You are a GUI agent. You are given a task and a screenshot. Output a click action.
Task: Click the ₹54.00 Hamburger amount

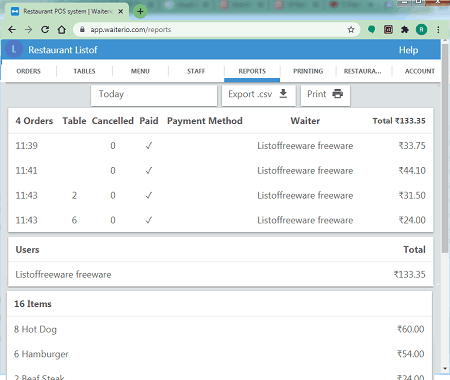tap(411, 354)
